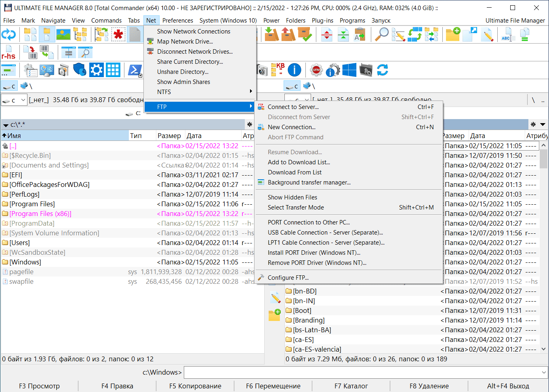The width and height of the screenshot is (549, 392).
Task: Open the right panel history dropdown arrow
Action: 543,124
